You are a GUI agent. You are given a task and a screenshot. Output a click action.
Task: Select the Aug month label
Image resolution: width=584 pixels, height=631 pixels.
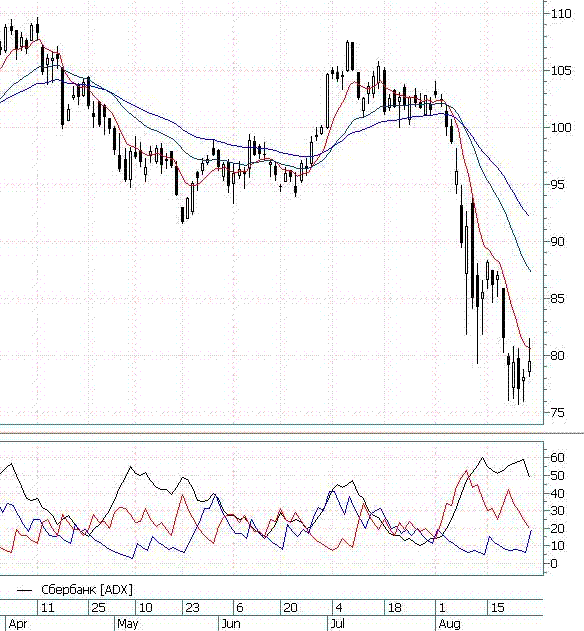click(449, 624)
